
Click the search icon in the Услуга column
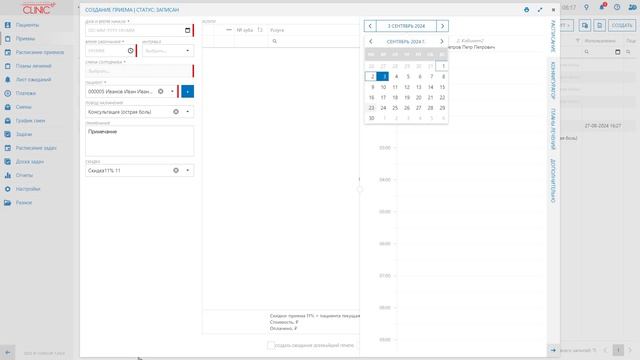(275, 41)
